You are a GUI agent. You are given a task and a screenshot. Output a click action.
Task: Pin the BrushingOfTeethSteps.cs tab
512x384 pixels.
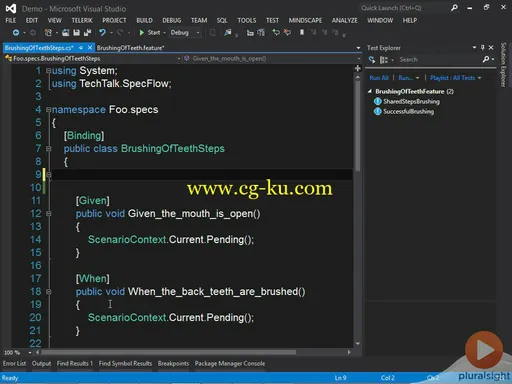[x=81, y=48]
